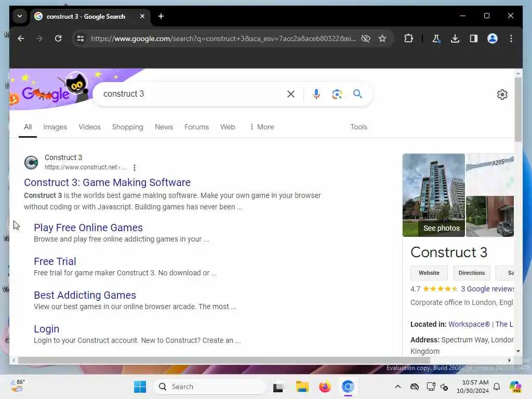The height and width of the screenshot is (399, 532).
Task: Toggle the browser side panel
Action: click(x=474, y=38)
